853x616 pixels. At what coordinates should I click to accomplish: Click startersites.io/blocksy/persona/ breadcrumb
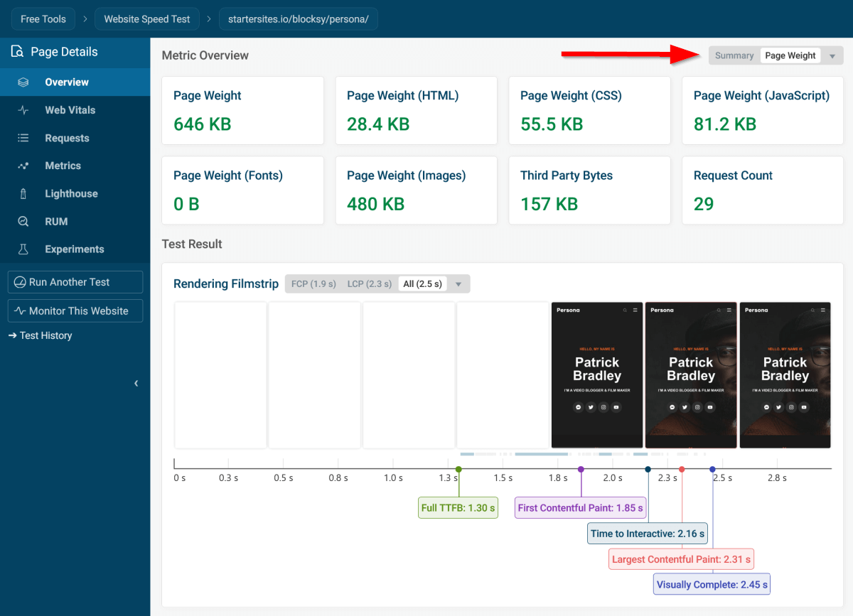299,19
